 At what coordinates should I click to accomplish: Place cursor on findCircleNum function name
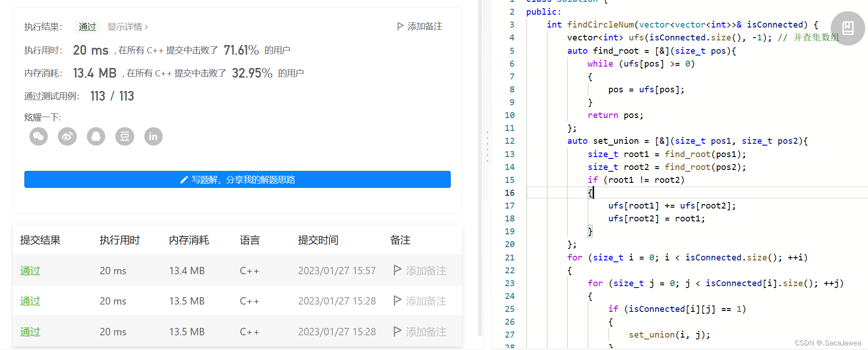coord(601,25)
